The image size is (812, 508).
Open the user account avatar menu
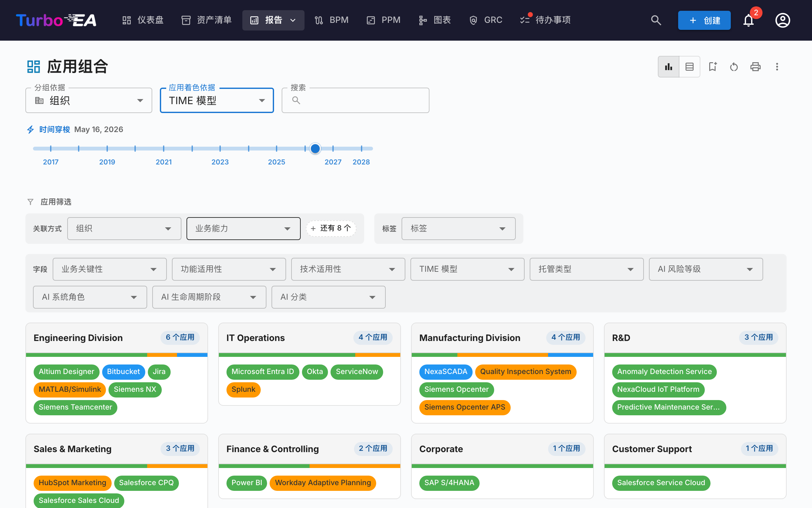coord(783,20)
